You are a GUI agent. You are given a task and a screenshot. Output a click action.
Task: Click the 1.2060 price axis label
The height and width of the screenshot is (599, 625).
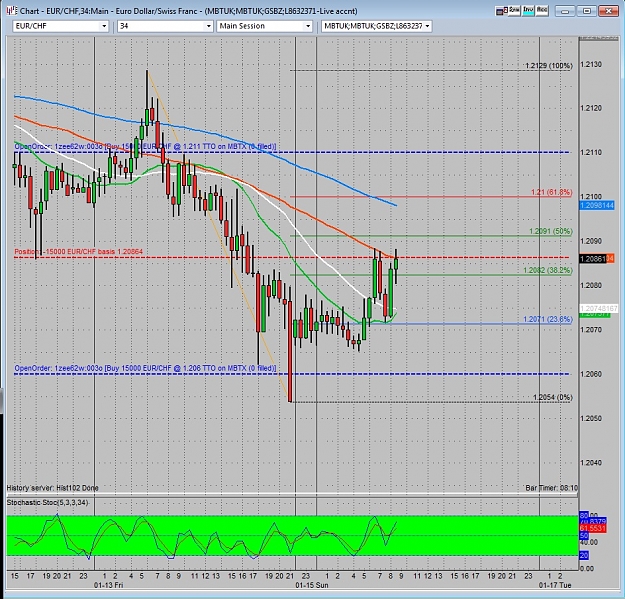tap(591, 374)
